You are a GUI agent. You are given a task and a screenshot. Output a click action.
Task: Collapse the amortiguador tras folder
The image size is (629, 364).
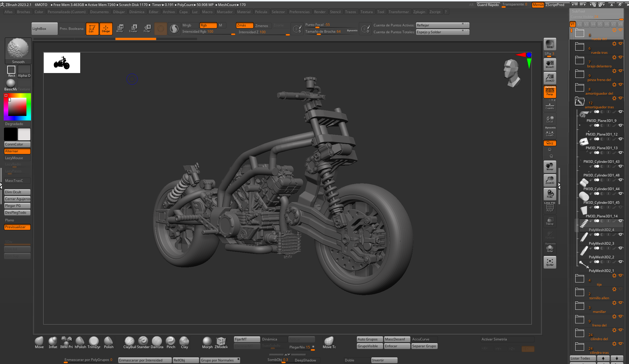coord(580,101)
